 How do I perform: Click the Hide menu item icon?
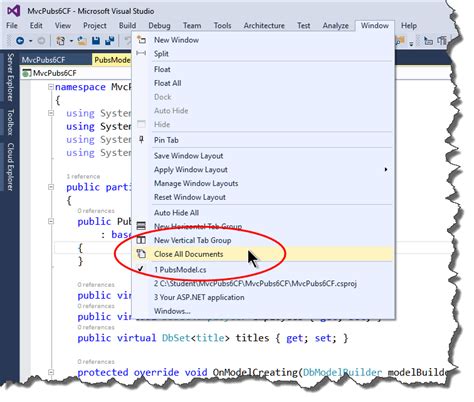(141, 124)
